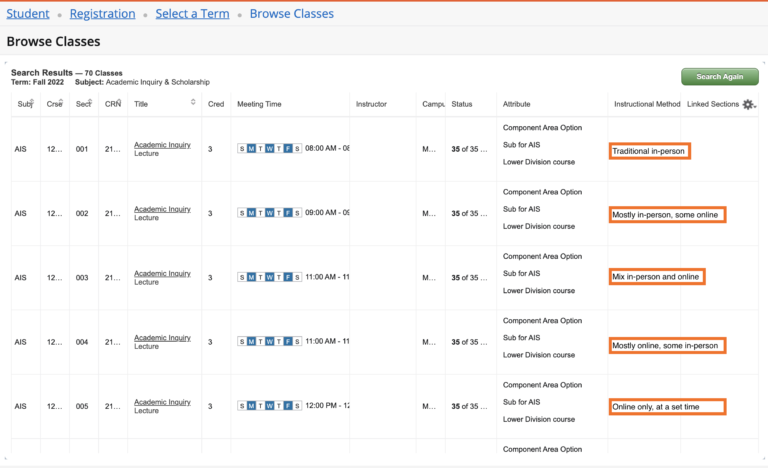Viewport: 768px width, 468px height.
Task: Select 'Online only, at a set time' cell
Action: pyautogui.click(x=667, y=407)
